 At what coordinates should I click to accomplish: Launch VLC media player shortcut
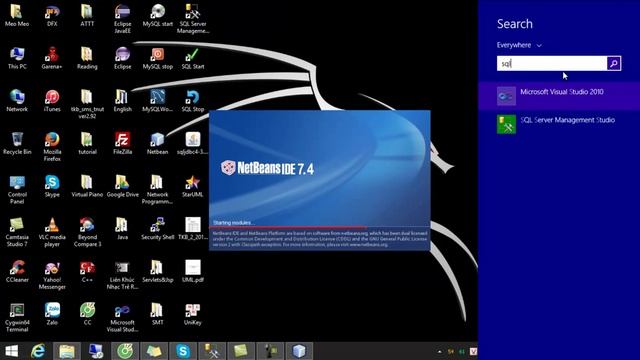(52, 232)
